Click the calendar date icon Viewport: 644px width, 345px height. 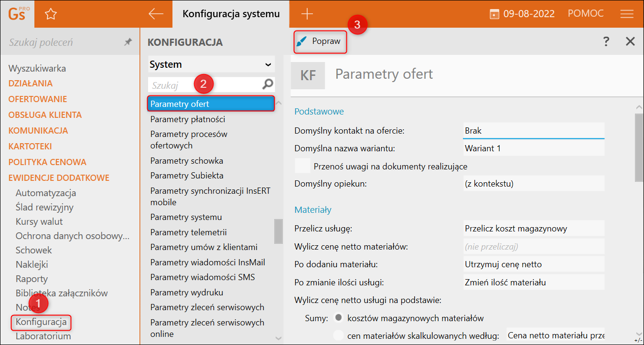[x=494, y=14]
